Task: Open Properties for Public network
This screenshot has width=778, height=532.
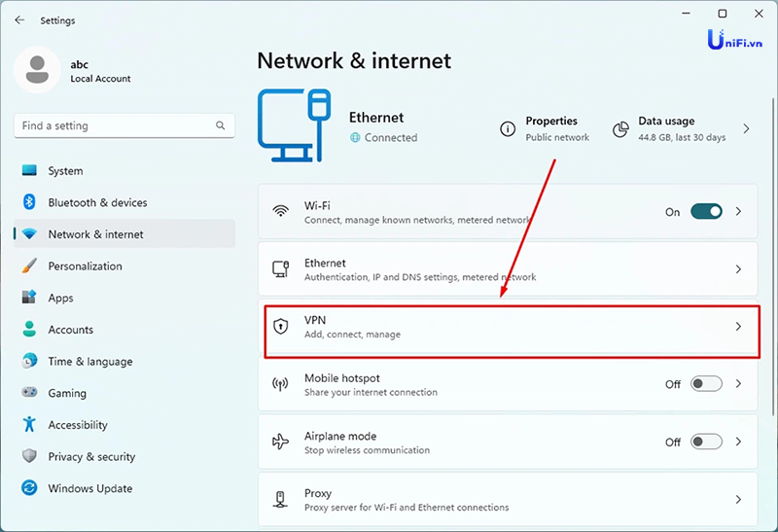Action: (x=546, y=129)
